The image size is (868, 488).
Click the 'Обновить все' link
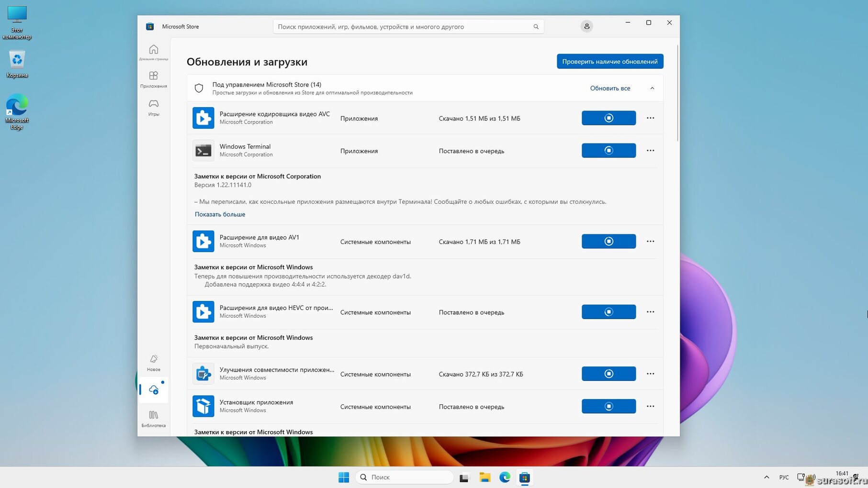[609, 89]
